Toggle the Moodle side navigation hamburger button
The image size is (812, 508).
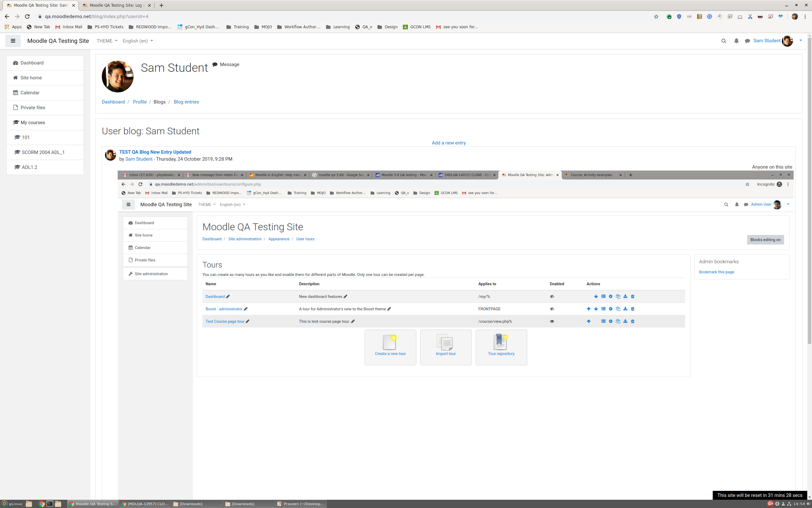click(13, 41)
